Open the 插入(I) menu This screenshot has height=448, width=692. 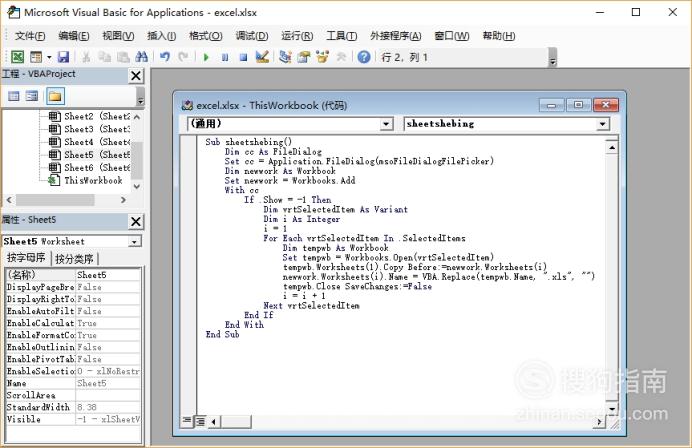pyautogui.click(x=162, y=36)
